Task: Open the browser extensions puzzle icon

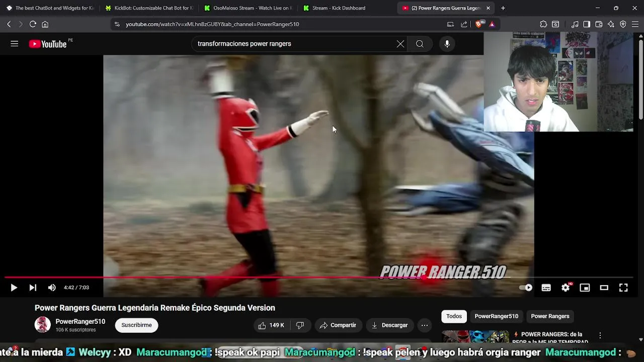Action: 543,24
